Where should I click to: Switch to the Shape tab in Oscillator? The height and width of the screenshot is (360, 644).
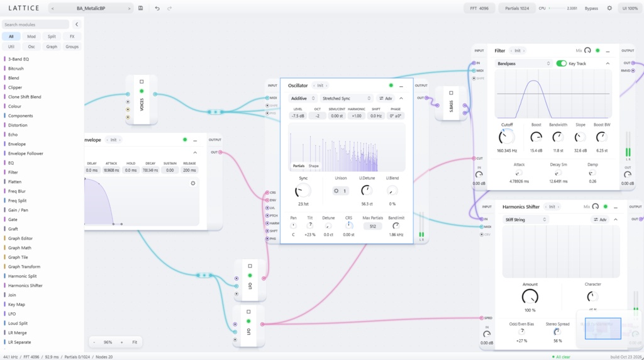click(314, 166)
